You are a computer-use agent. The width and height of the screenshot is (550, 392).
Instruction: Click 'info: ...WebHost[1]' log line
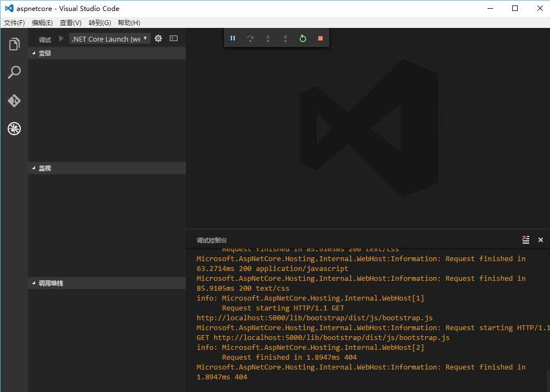pyautogui.click(x=310, y=298)
